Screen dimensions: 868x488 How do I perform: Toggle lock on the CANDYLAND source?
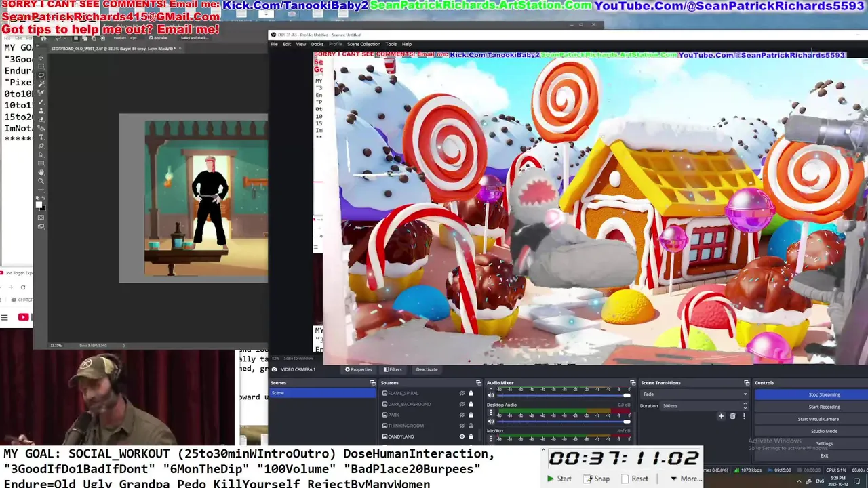pos(471,436)
